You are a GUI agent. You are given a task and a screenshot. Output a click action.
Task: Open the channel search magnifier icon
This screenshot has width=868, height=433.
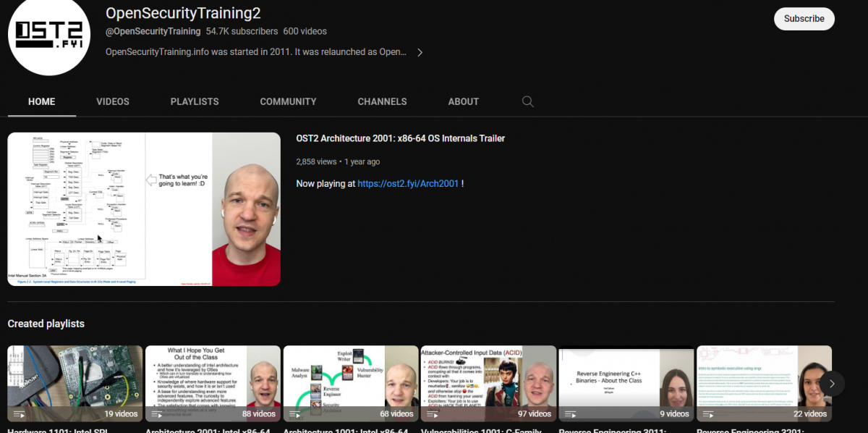[x=528, y=101]
